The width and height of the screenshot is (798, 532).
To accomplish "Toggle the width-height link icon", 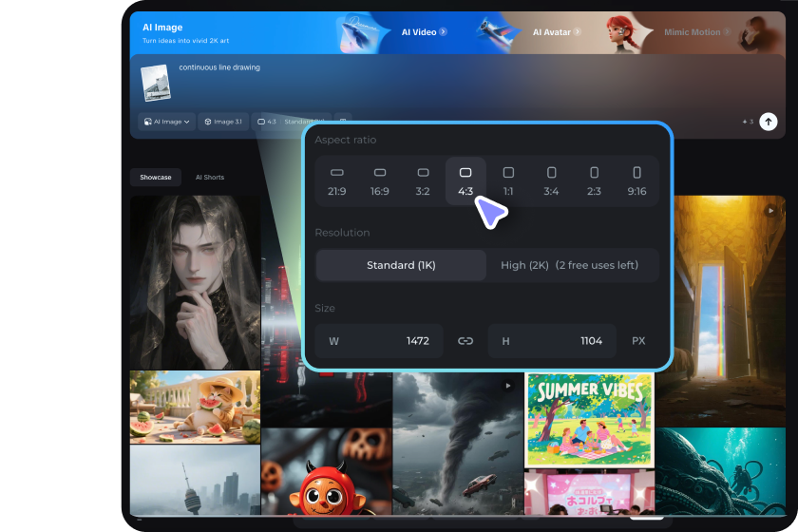I will (465, 341).
